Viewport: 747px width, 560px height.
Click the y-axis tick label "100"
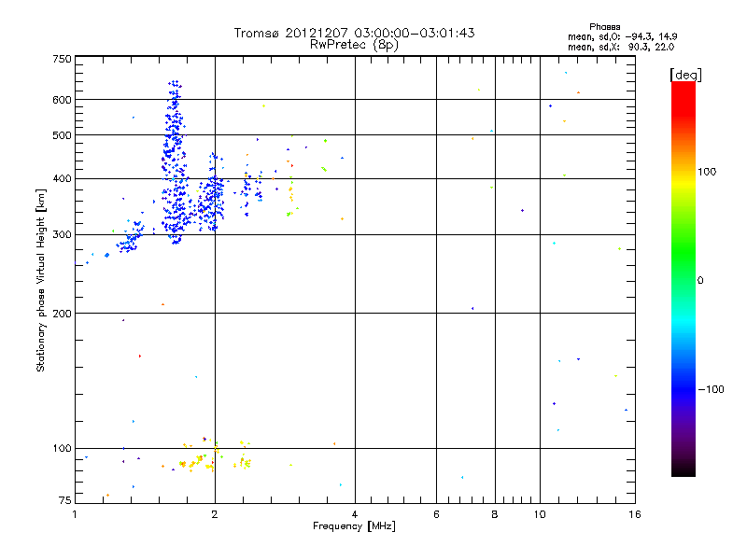click(62, 448)
